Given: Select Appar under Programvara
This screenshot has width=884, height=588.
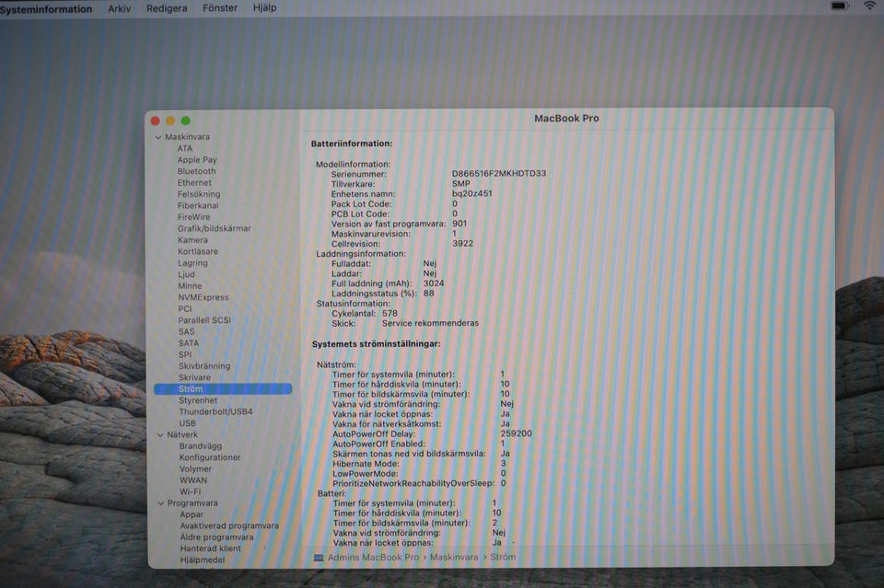Looking at the screenshot, I should pyautogui.click(x=192, y=514).
